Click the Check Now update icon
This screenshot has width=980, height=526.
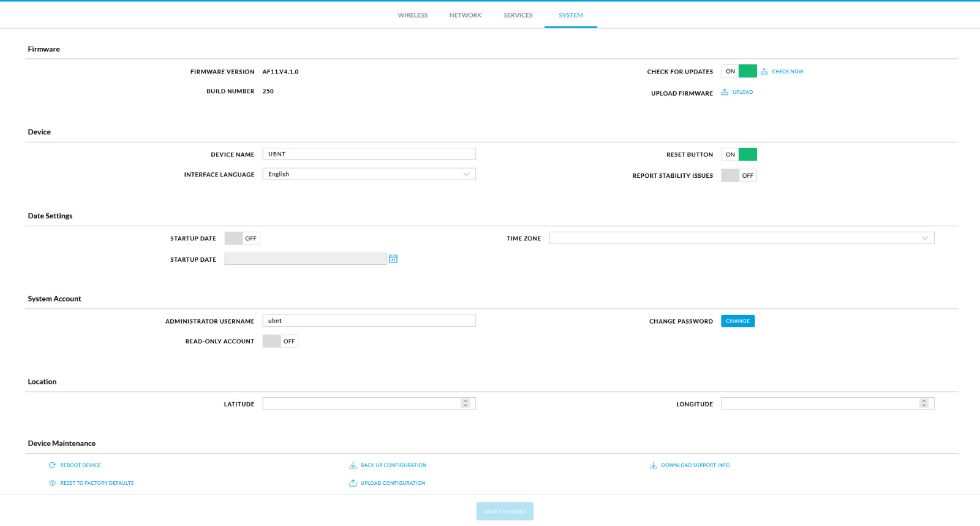[764, 72]
